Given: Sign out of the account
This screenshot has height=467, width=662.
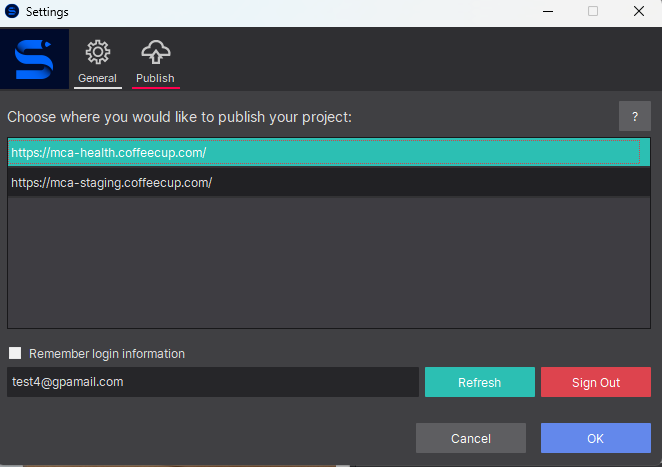Looking at the screenshot, I should (x=596, y=382).
